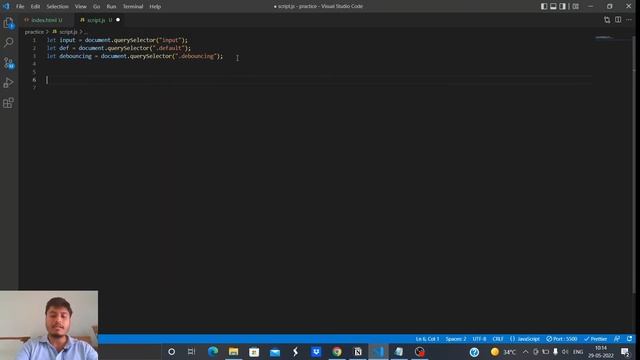Click 'Ln 6, Col 1' status entry
The height and width of the screenshot is (360, 640).
pos(427,339)
